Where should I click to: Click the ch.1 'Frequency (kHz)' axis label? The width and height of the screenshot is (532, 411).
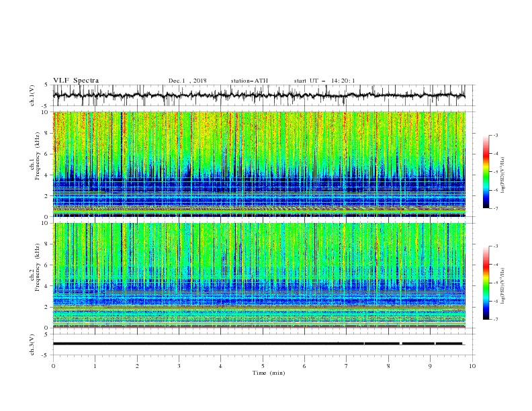[x=37, y=156]
